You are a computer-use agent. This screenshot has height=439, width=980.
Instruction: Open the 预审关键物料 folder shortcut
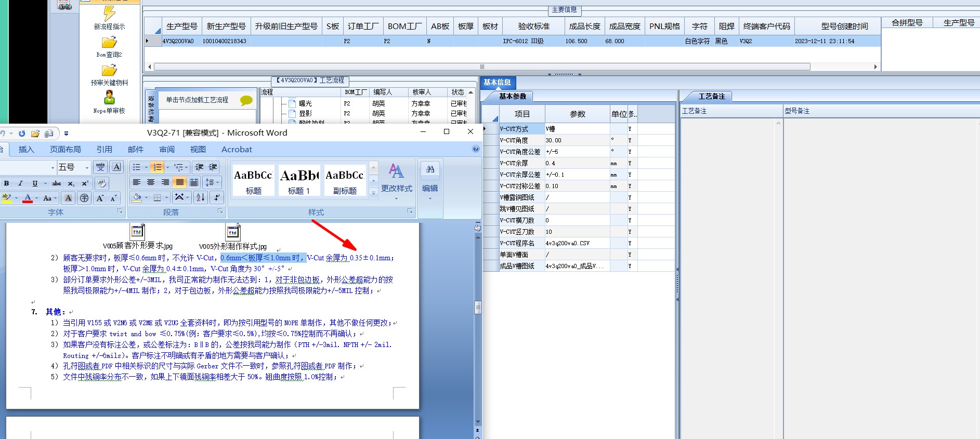pyautogui.click(x=109, y=74)
